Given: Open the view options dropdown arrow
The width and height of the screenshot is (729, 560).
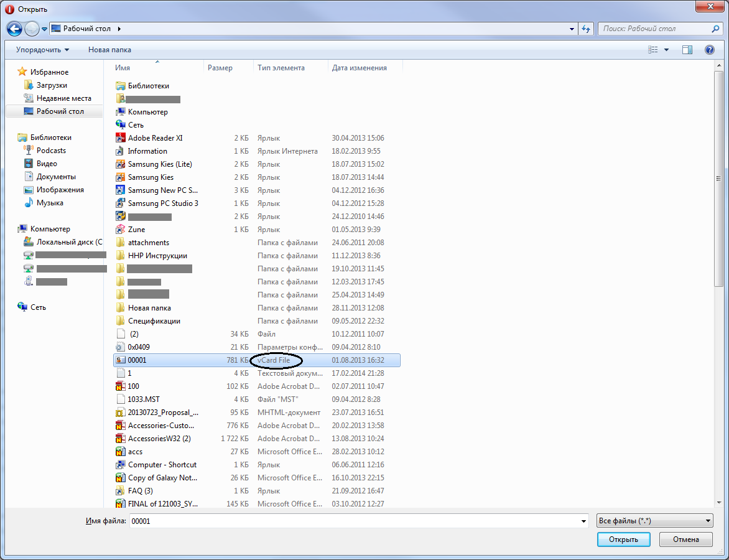Looking at the screenshot, I should pyautogui.click(x=666, y=50).
